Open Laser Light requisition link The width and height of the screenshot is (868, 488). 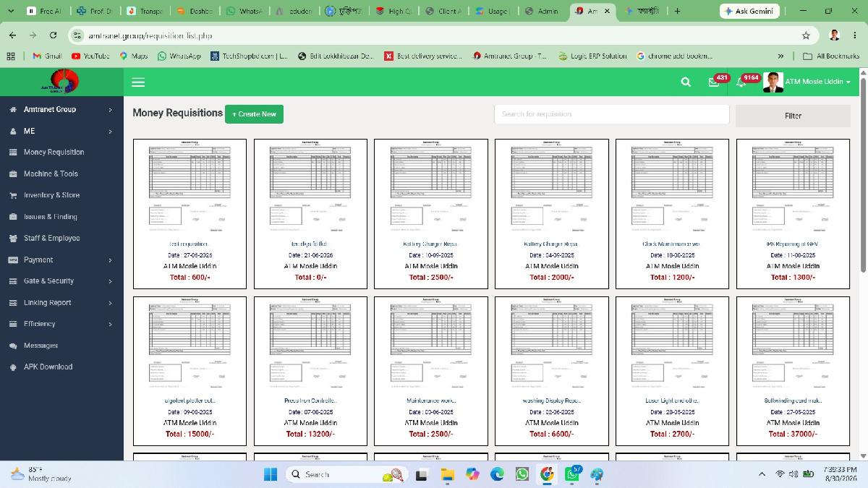coord(672,401)
